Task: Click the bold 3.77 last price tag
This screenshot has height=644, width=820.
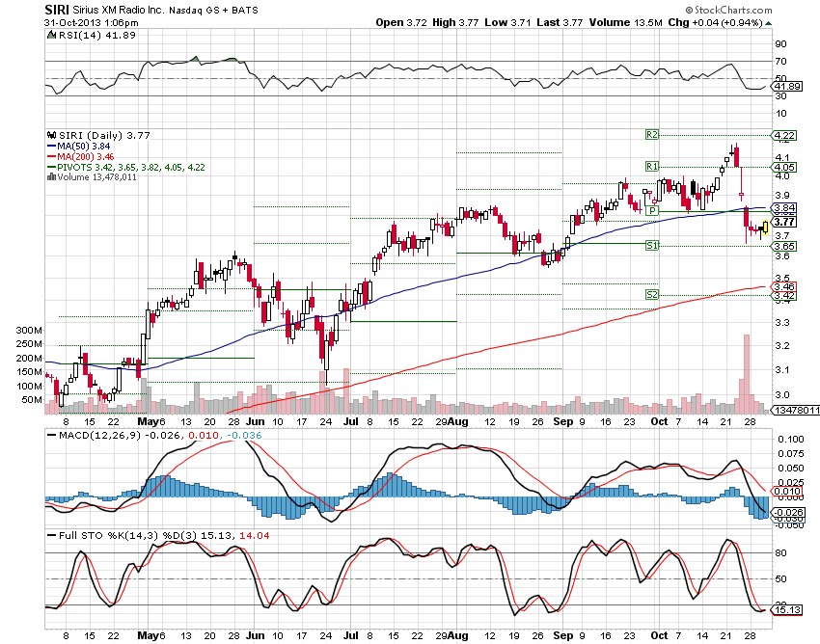Action: tap(785, 222)
